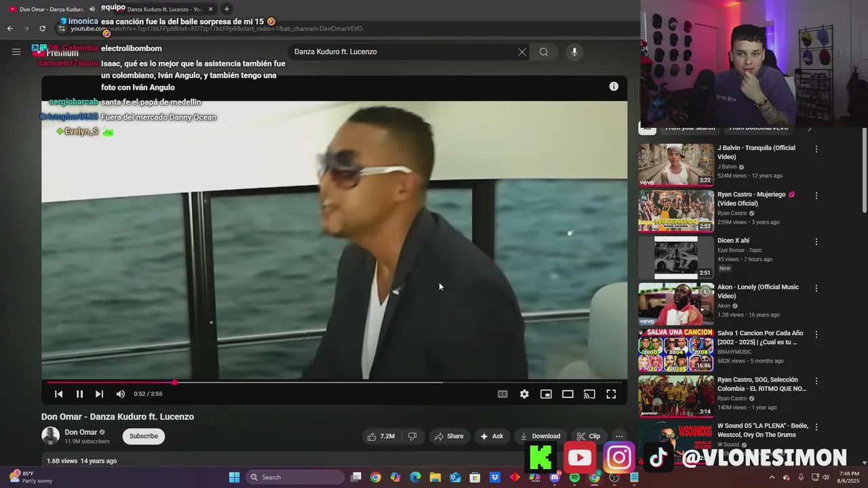868x488 pixels.
Task: Open Microsoft Store from taskbar
Action: click(x=475, y=477)
